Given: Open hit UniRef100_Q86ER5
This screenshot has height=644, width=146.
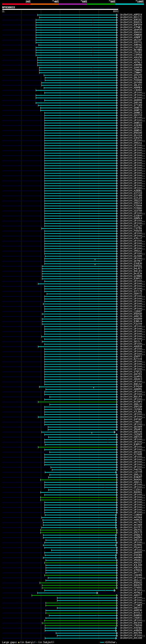Looking at the screenshot, I should pyautogui.click(x=131, y=552).
